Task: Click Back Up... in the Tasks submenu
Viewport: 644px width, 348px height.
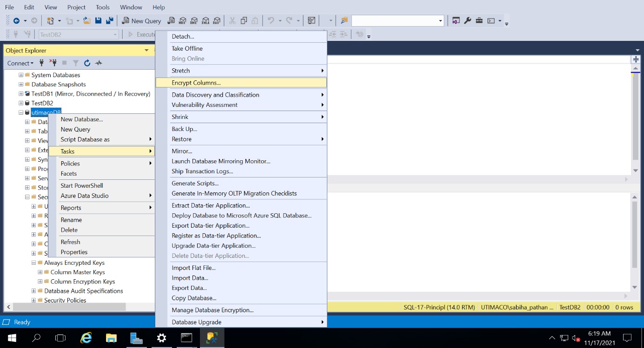Action: (241, 129)
